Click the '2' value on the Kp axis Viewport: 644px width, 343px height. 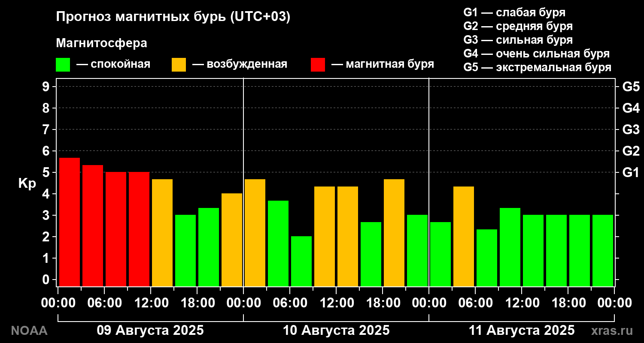pyautogui.click(x=47, y=237)
